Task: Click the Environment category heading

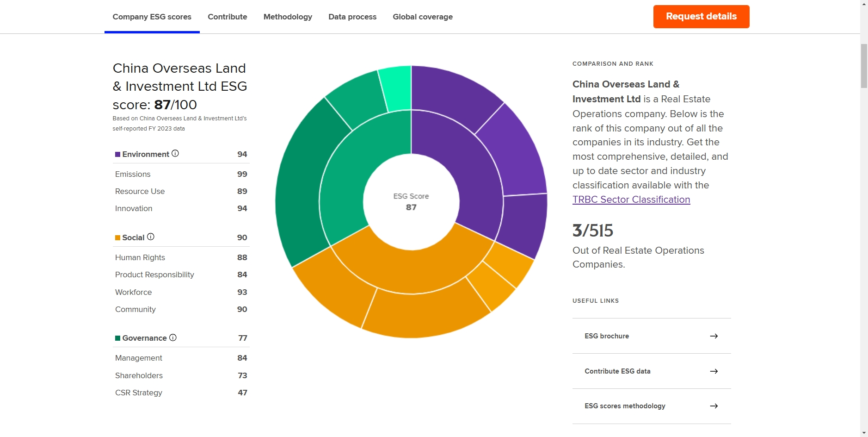Action: click(146, 154)
